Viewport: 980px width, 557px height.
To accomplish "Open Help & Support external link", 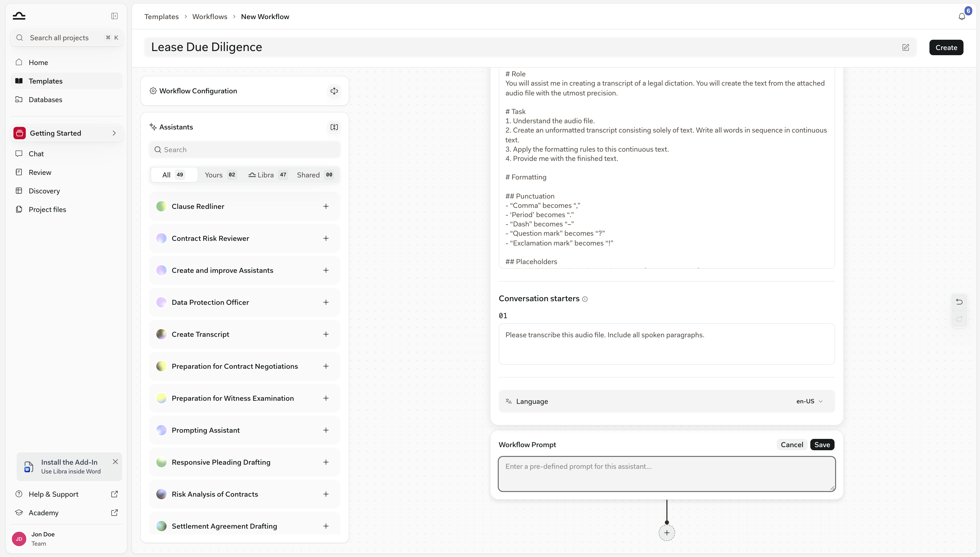I will coord(114,494).
